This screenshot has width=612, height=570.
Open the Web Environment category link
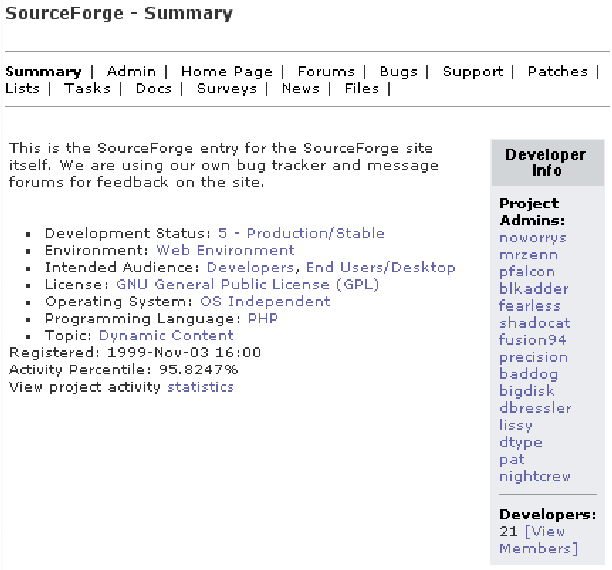point(225,250)
